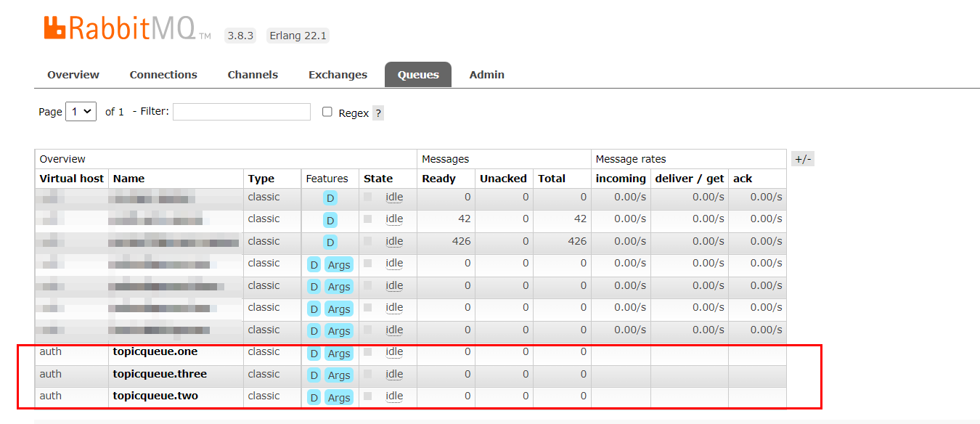Sort by Type column header

[x=261, y=179]
